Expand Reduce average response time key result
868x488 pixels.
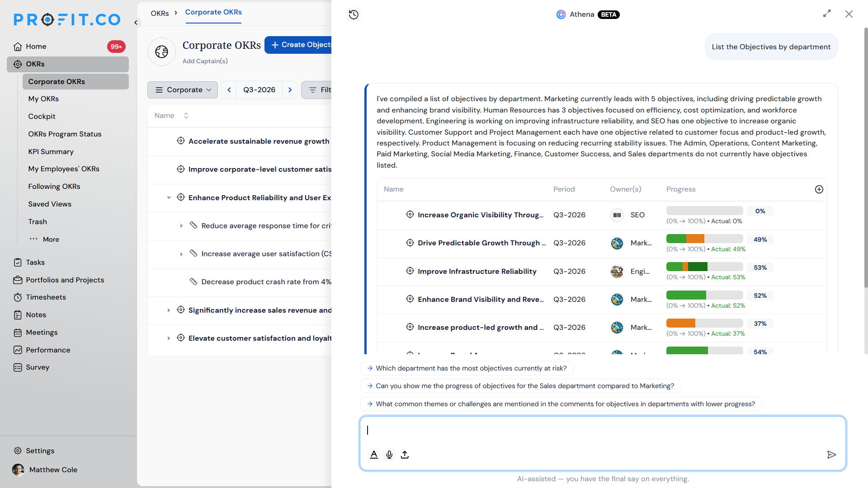point(181,226)
